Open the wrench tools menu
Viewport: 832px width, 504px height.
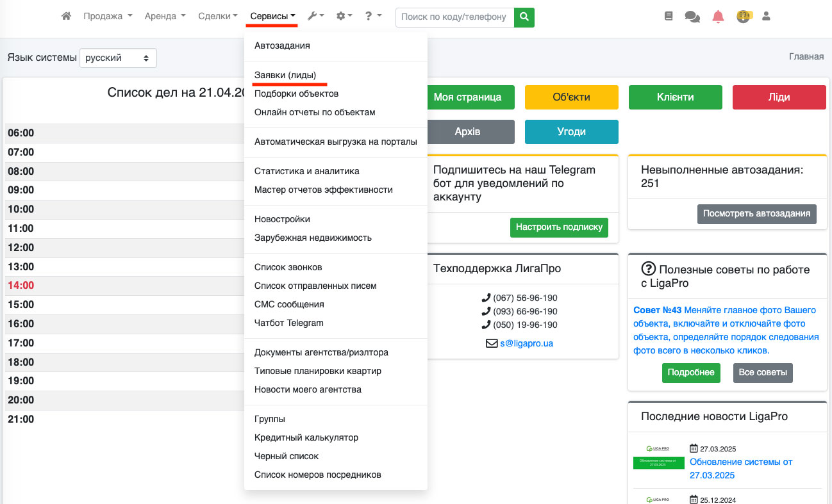(315, 16)
